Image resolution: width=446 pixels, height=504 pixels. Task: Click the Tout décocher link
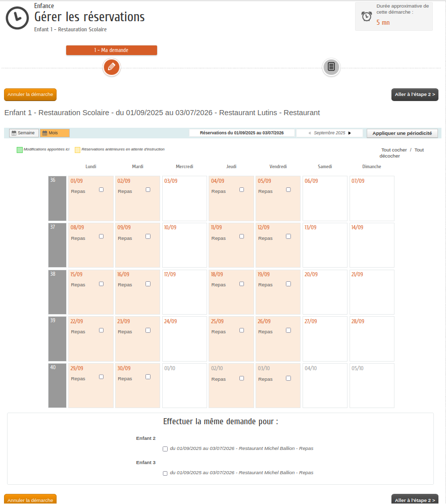(x=402, y=153)
